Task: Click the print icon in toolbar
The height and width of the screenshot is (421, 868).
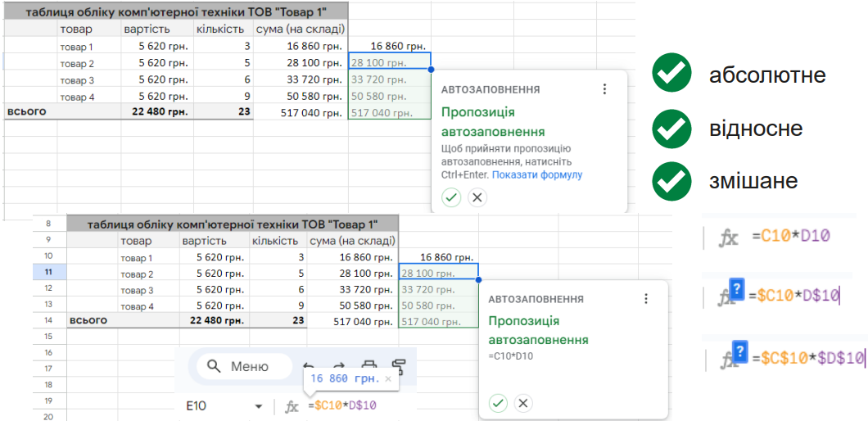Action: click(x=369, y=366)
